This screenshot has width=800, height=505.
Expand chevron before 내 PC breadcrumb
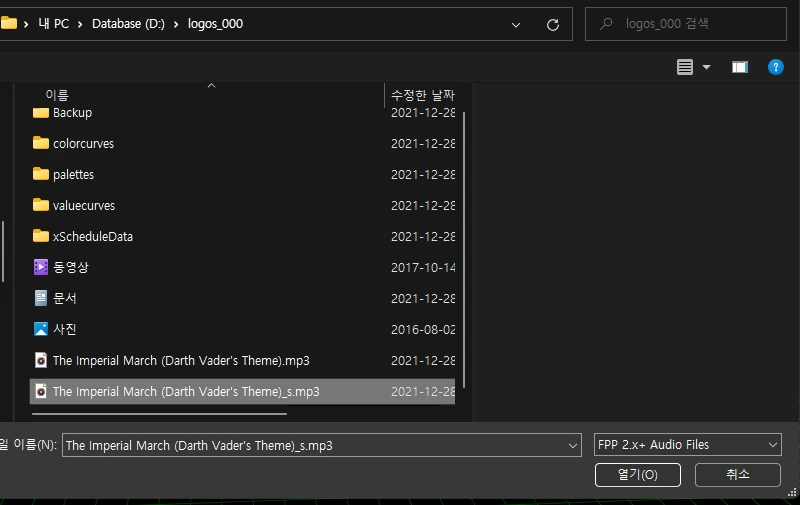pyautogui.click(x=26, y=24)
